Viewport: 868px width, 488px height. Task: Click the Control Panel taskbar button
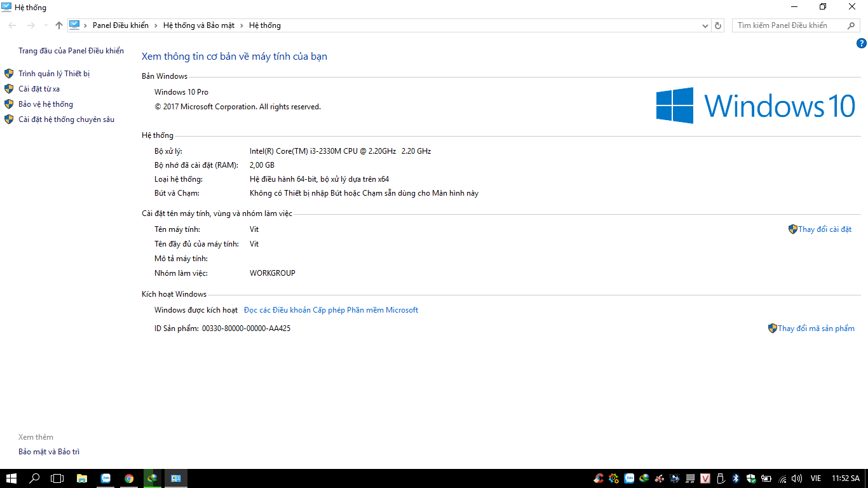(176, 478)
